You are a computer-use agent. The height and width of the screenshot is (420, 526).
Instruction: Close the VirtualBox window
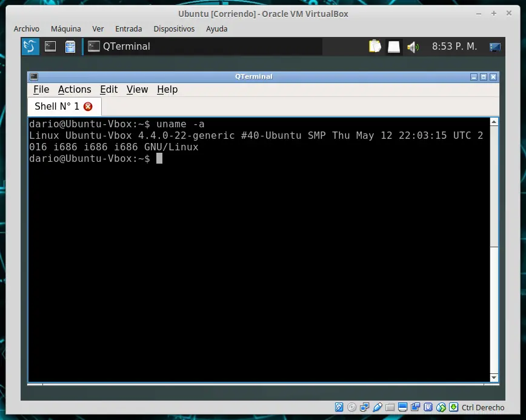coord(509,13)
